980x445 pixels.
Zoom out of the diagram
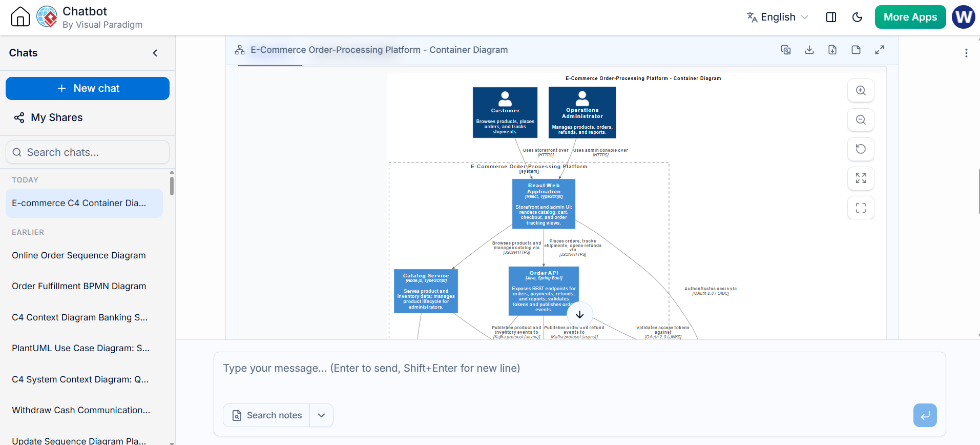(861, 120)
